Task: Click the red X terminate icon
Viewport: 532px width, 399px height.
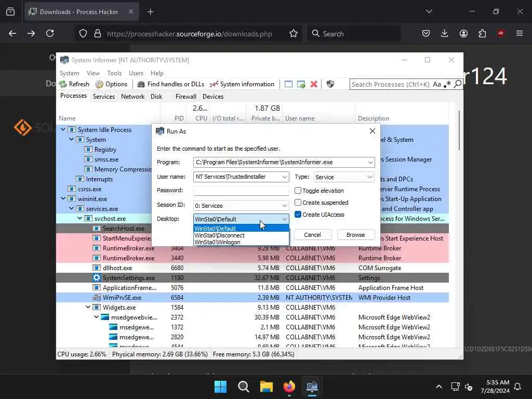Action: tap(314, 84)
